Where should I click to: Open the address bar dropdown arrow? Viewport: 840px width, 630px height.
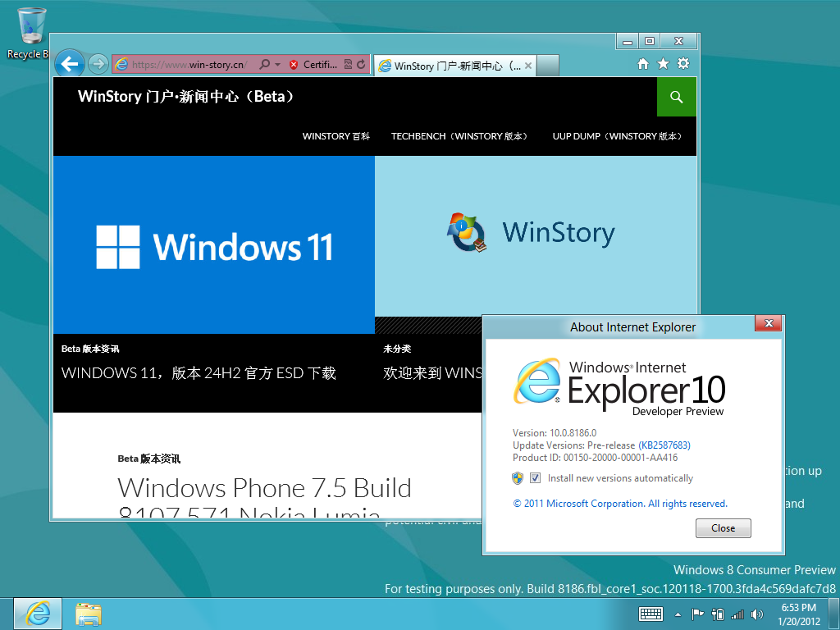coord(277,64)
